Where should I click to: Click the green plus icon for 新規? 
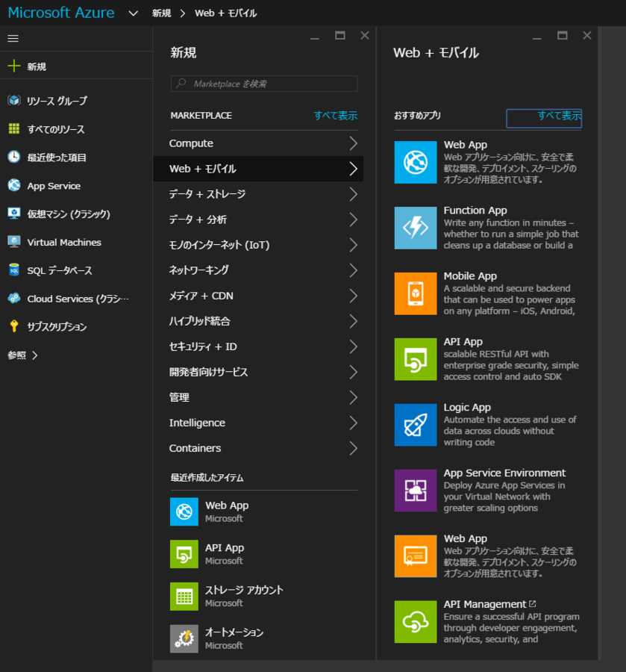(13, 66)
